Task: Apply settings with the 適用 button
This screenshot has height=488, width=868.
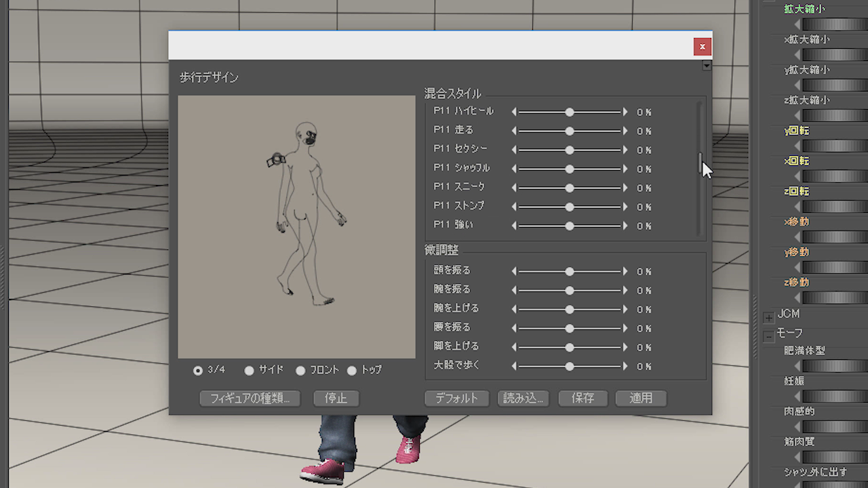Action: 640,399
